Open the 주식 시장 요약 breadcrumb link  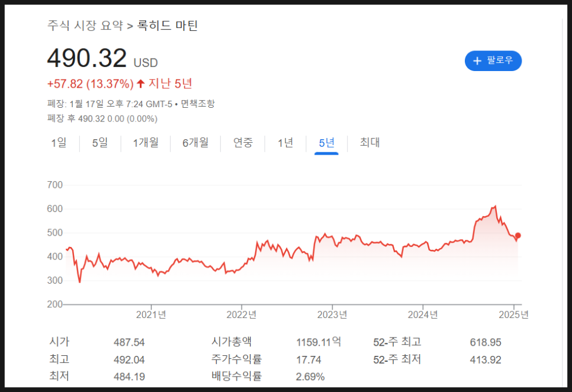(85, 25)
